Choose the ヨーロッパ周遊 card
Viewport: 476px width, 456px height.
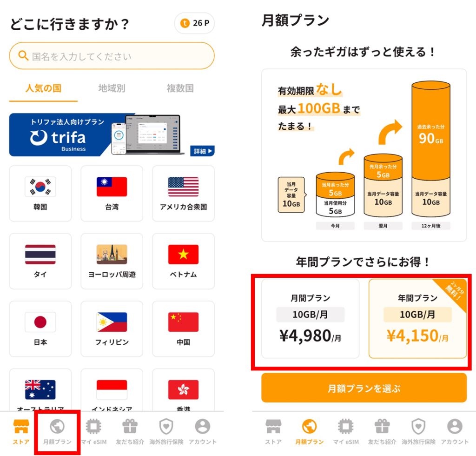[112, 261]
